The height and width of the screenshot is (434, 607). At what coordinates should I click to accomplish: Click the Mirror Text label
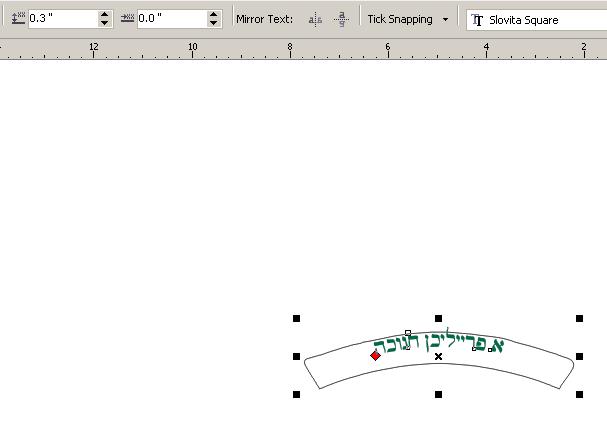click(265, 19)
